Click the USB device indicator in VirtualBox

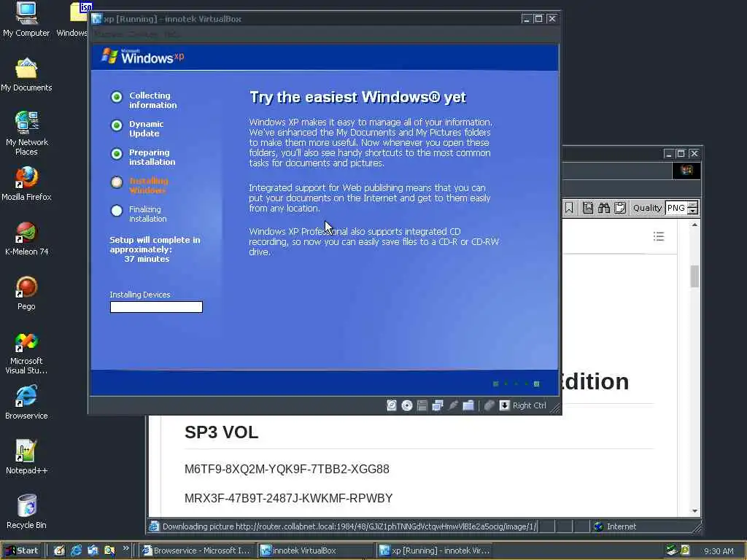(453, 405)
